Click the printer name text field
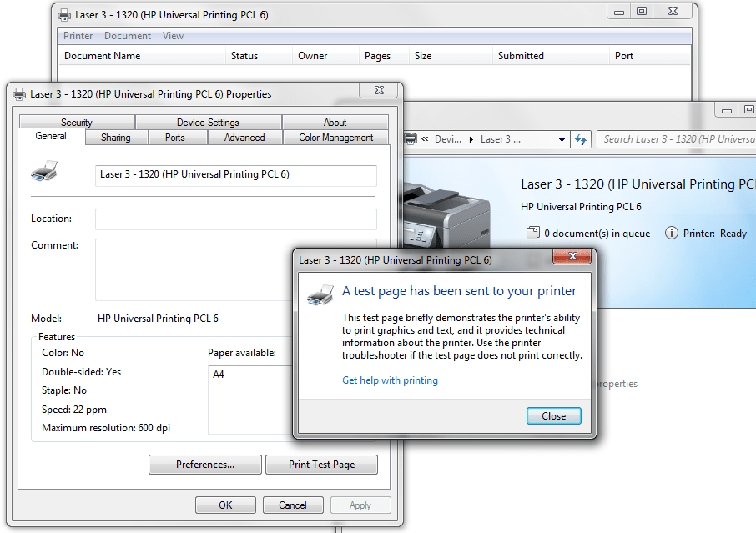Screen dimensions: 756x533 coord(236,175)
